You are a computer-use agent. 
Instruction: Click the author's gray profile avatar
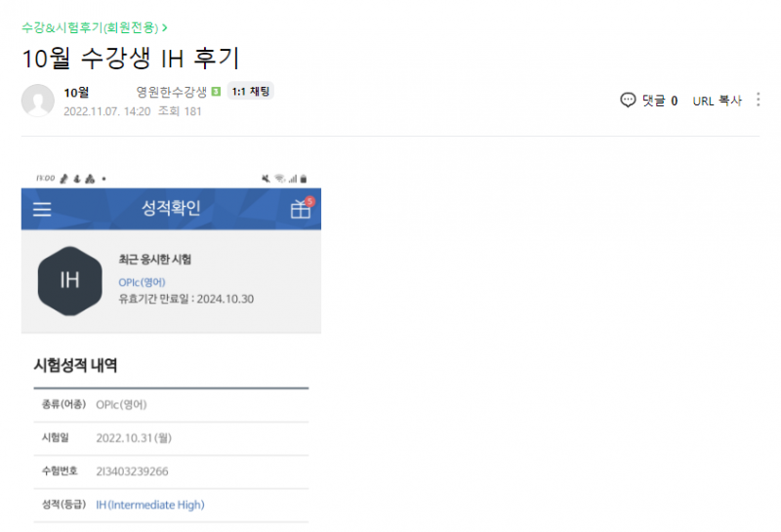[x=38, y=101]
